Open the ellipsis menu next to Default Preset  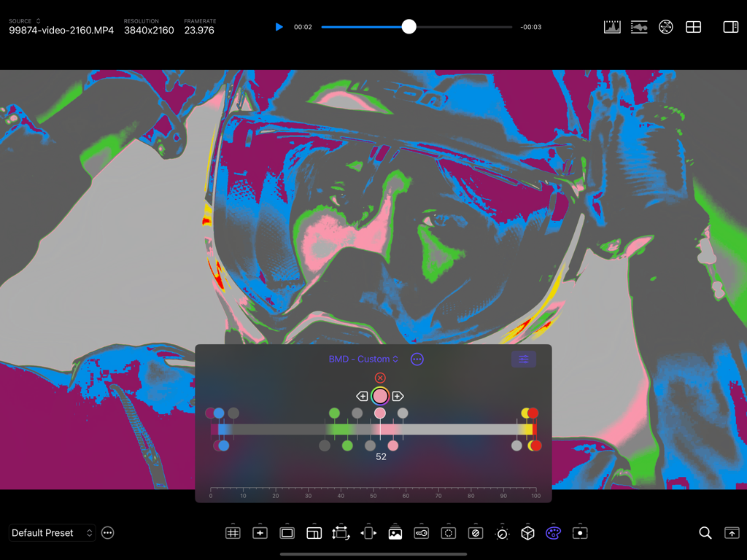point(107,533)
